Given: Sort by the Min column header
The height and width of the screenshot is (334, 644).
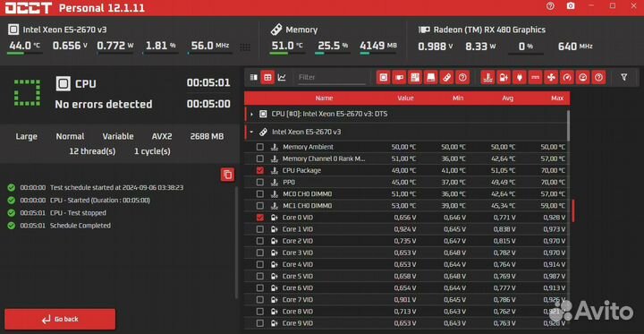Looking at the screenshot, I should tap(458, 98).
